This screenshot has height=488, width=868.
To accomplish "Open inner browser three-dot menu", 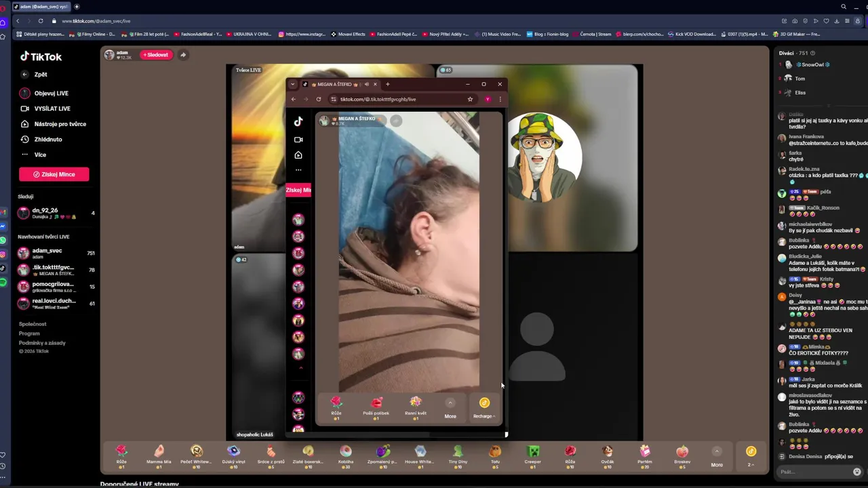I will (x=500, y=99).
